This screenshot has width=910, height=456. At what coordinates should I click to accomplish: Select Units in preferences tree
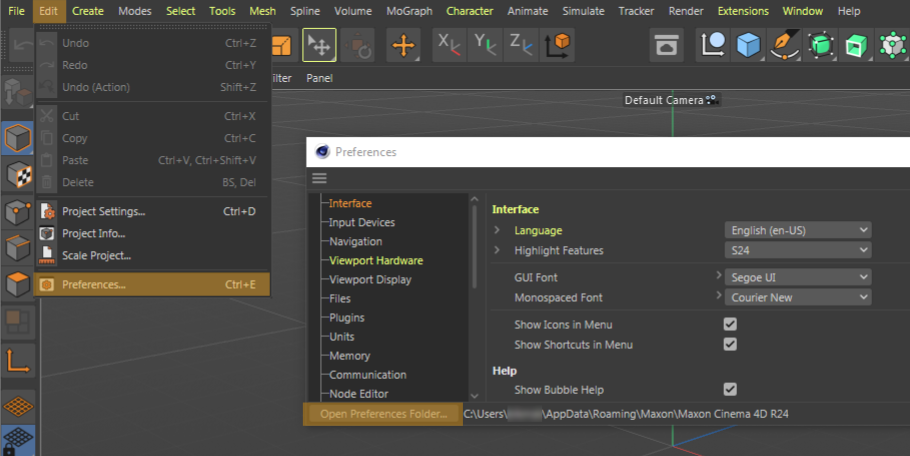[342, 337]
